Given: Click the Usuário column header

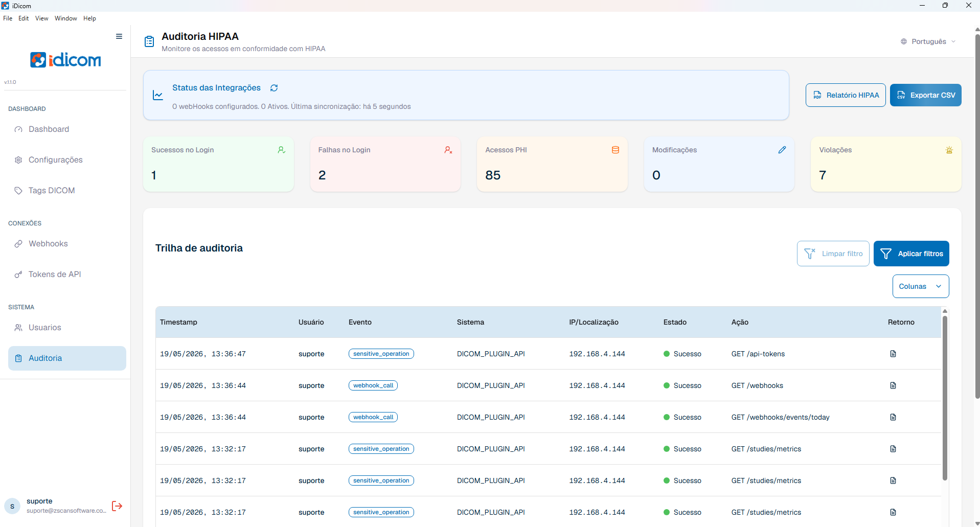Looking at the screenshot, I should [311, 322].
